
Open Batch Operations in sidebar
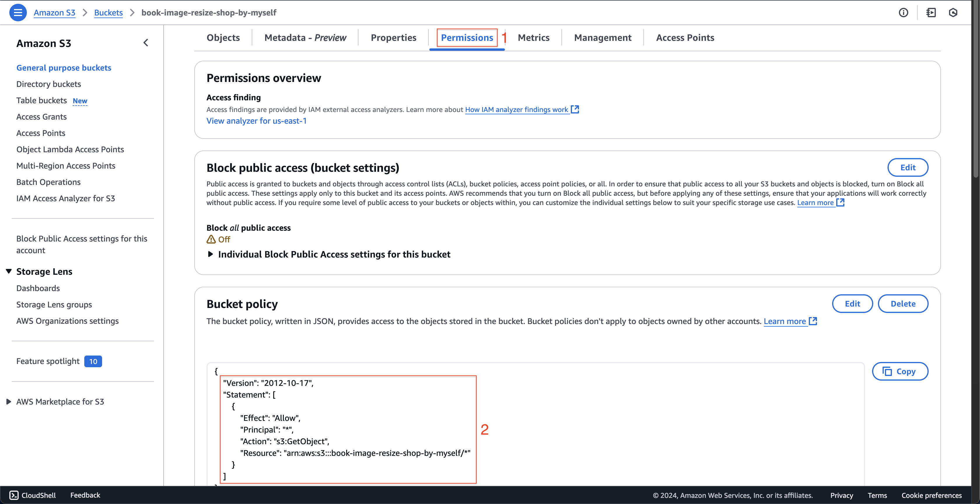tap(48, 182)
